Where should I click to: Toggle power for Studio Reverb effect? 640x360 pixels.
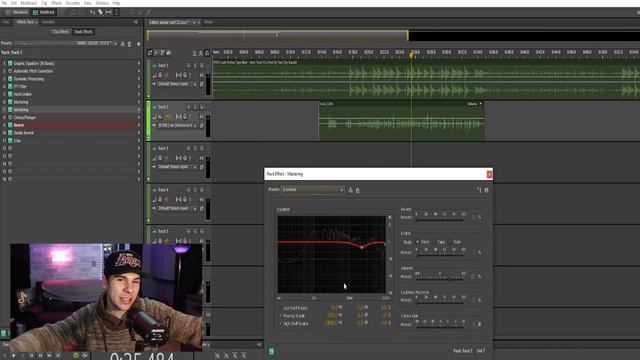(x=10, y=133)
